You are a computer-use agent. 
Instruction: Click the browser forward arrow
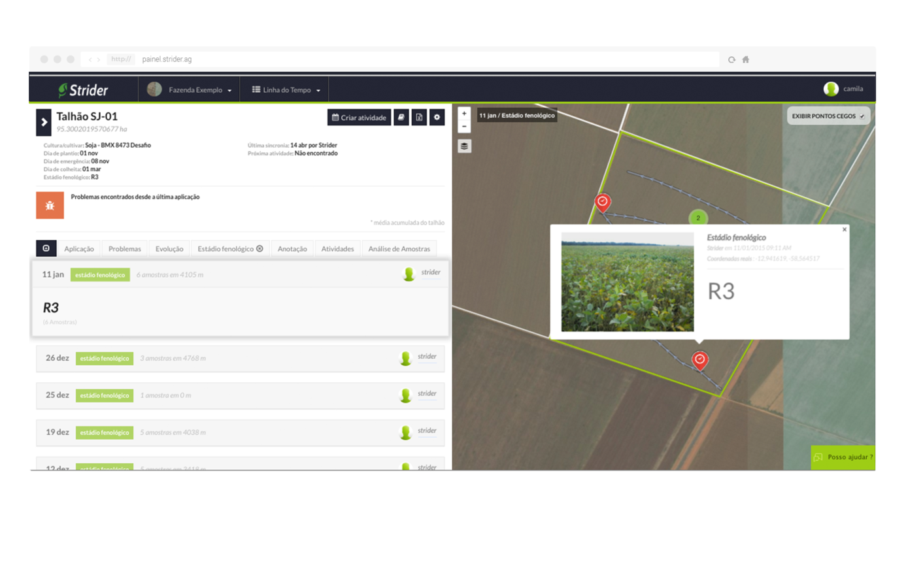coord(99,59)
